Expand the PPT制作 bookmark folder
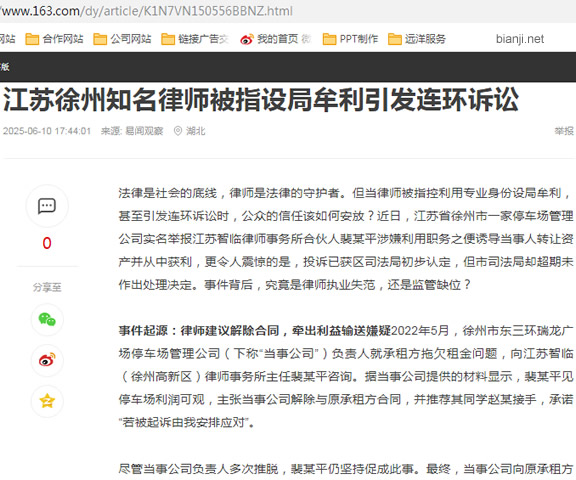This screenshot has height=480, width=576. pos(350,39)
